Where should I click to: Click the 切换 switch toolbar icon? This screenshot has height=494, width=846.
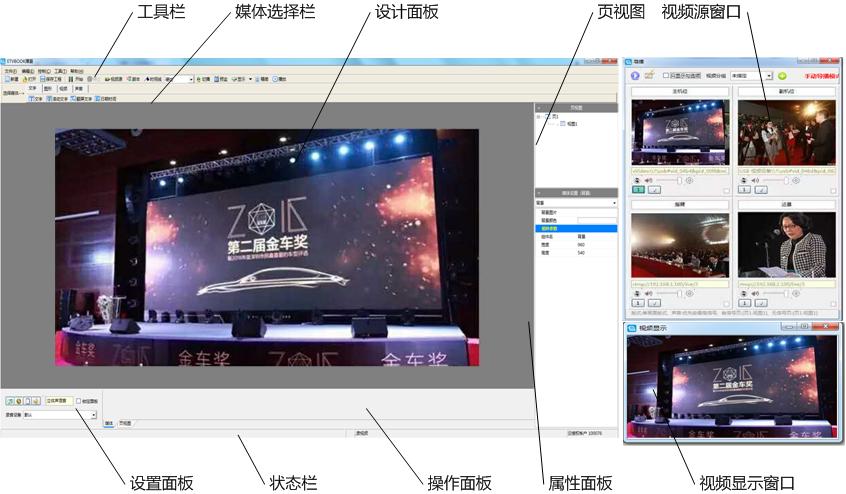199,79
